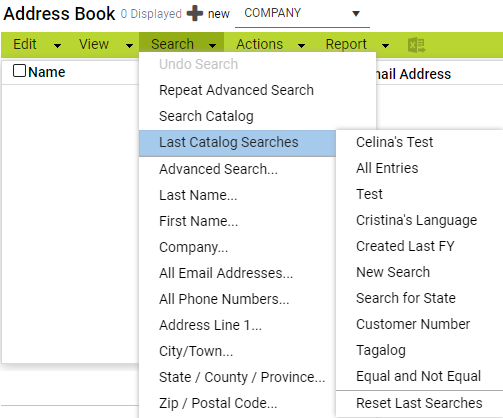The width and height of the screenshot is (503, 418).
Task: Select Zip / Postal Code... search
Action: (218, 403)
